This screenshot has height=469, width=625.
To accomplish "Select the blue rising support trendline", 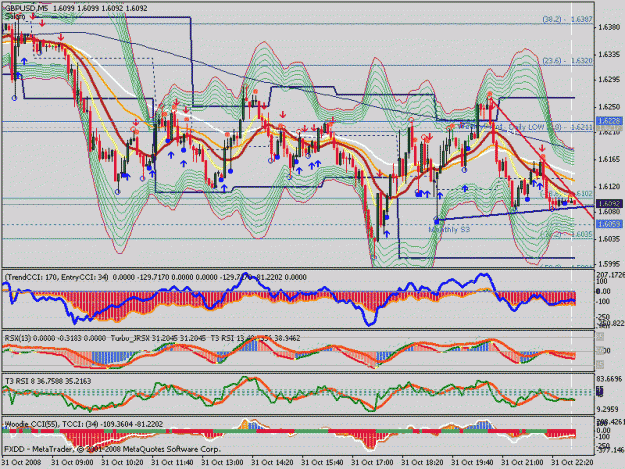I will click(514, 213).
